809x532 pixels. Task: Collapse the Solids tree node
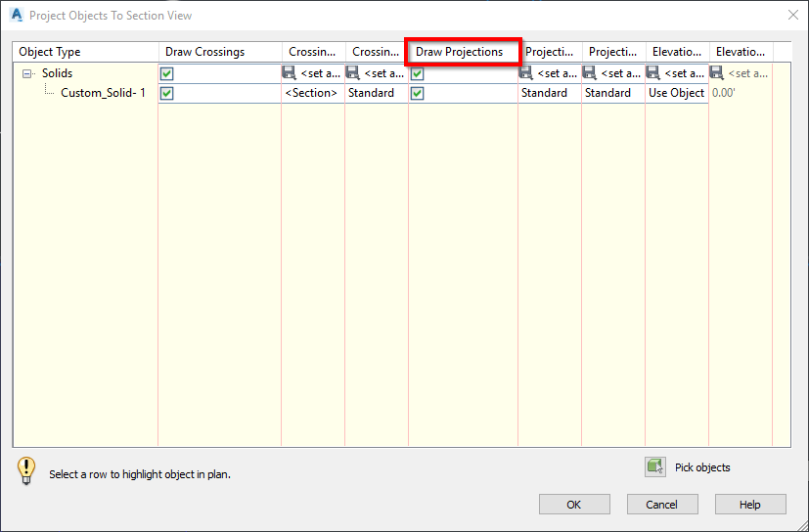pyautogui.click(x=26, y=73)
